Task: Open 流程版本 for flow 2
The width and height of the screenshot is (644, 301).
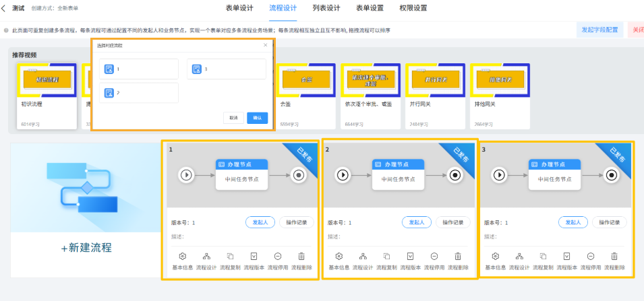Action: click(410, 261)
